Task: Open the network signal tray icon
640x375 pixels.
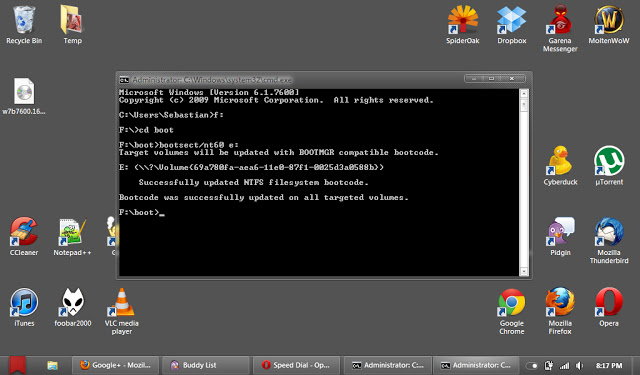Action: tap(564, 366)
